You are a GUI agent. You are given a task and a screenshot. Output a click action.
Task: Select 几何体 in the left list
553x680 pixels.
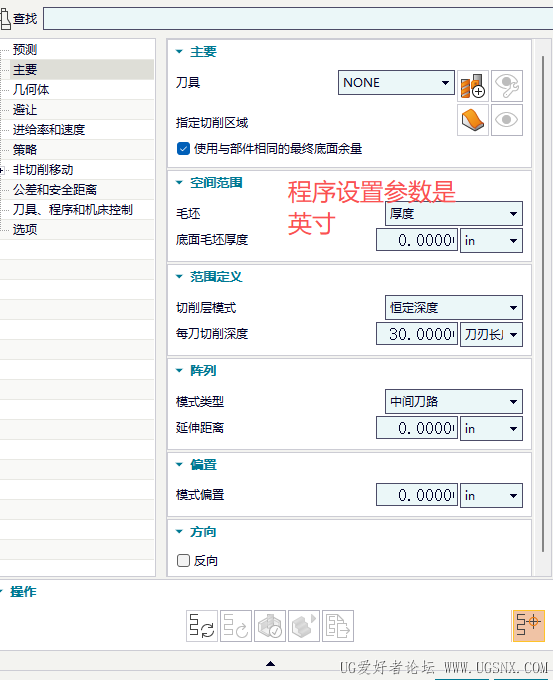(31, 89)
